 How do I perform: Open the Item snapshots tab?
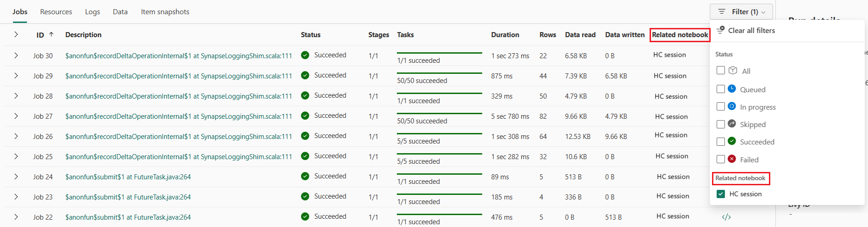[x=165, y=12]
